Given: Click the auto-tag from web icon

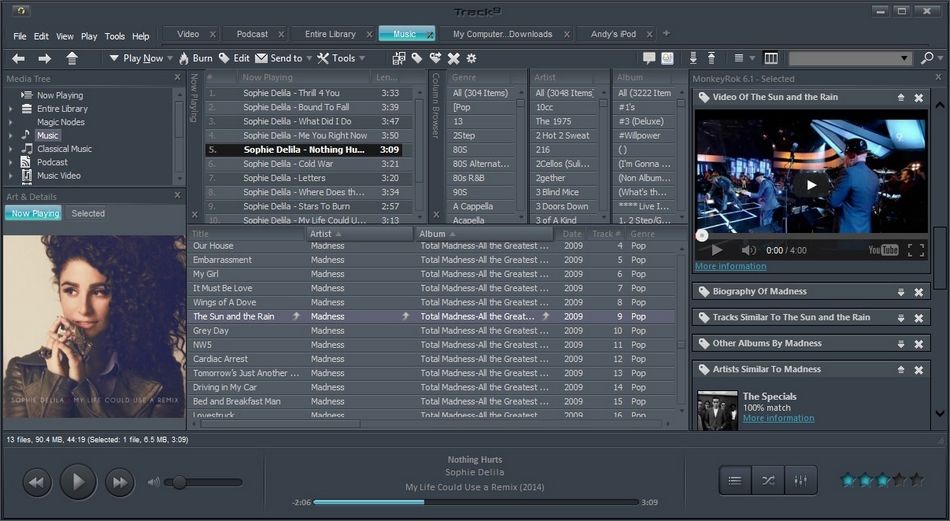Looking at the screenshot, I should click(x=435, y=58).
